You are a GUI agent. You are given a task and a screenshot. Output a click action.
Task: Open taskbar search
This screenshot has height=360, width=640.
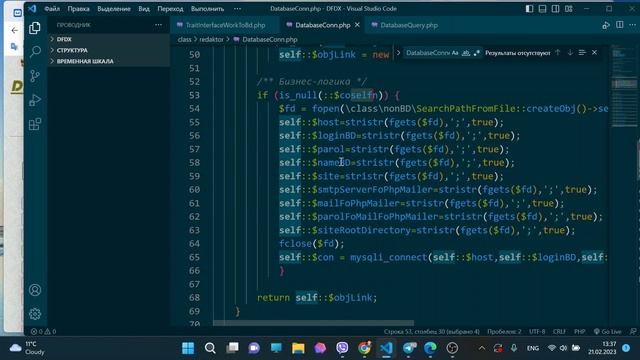[210, 348]
